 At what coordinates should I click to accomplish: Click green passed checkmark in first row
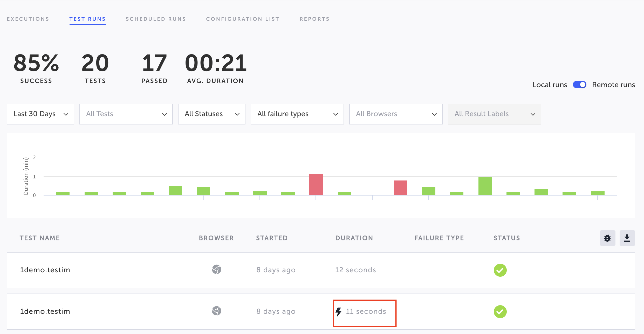tap(500, 270)
